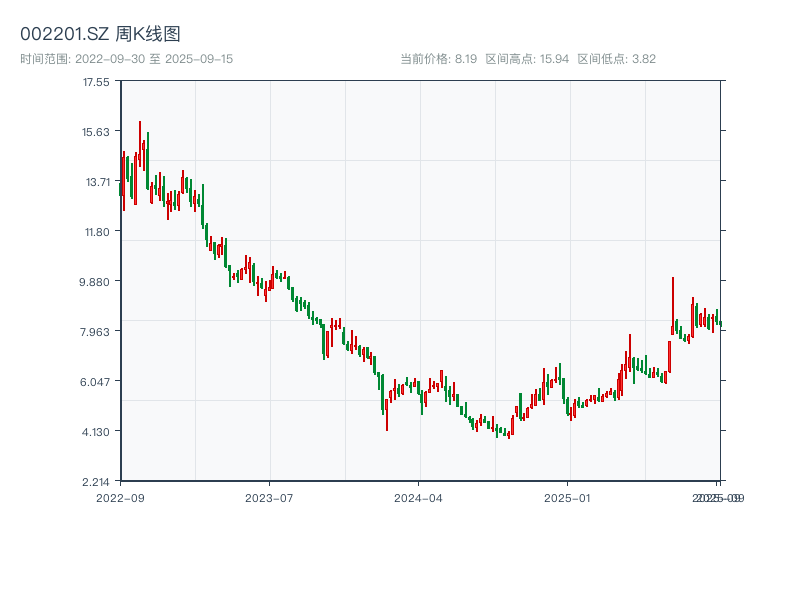Click the 当前价格 8.19 label
This screenshot has height=600, width=800.
[x=438, y=59]
